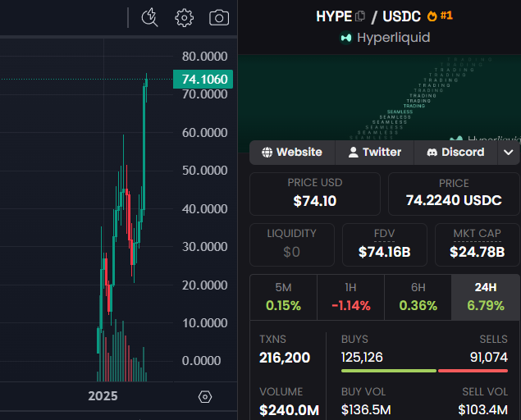Click the globe icon on Website

tap(267, 153)
